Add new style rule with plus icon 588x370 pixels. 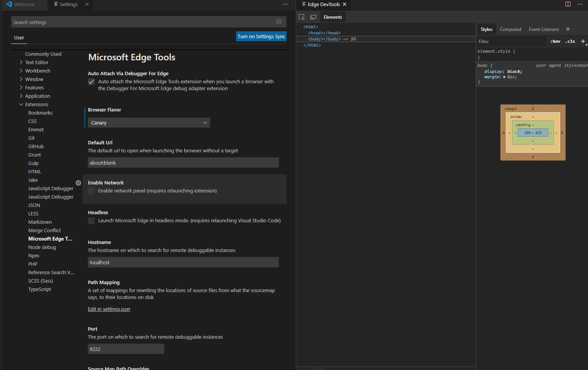583,41
